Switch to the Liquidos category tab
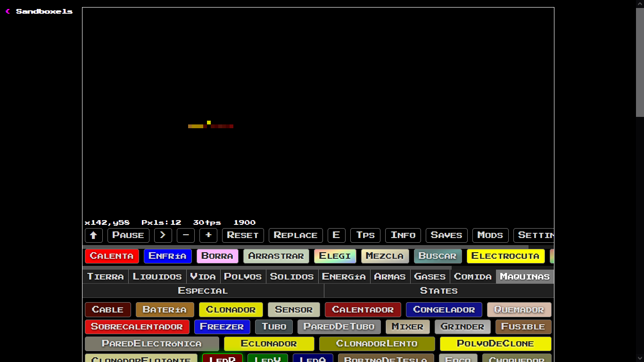644x362 pixels. point(157,277)
